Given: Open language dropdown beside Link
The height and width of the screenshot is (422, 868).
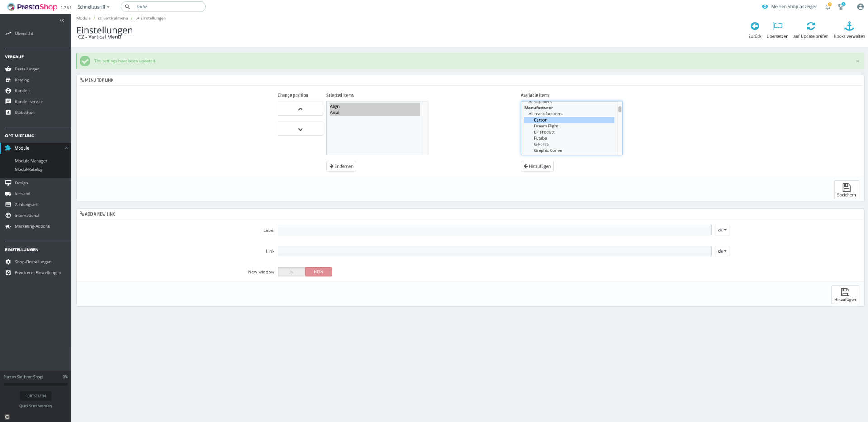Looking at the screenshot, I should [722, 251].
